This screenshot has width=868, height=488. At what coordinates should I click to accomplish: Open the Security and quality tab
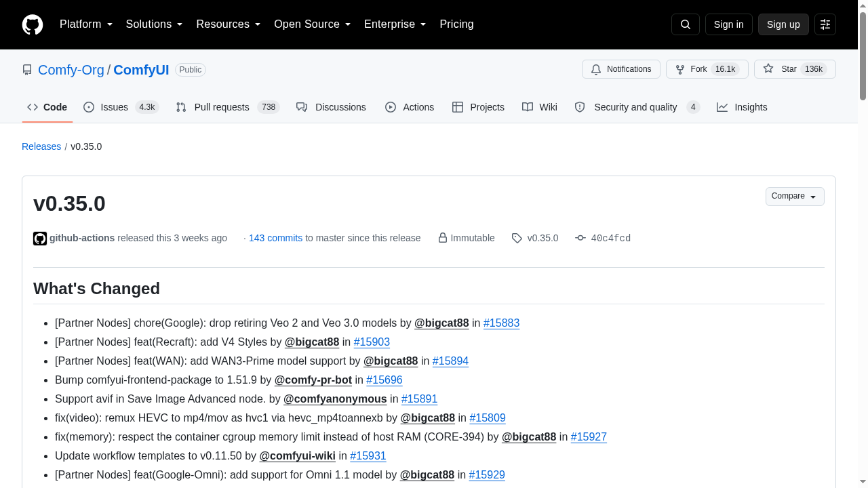coord(637,107)
